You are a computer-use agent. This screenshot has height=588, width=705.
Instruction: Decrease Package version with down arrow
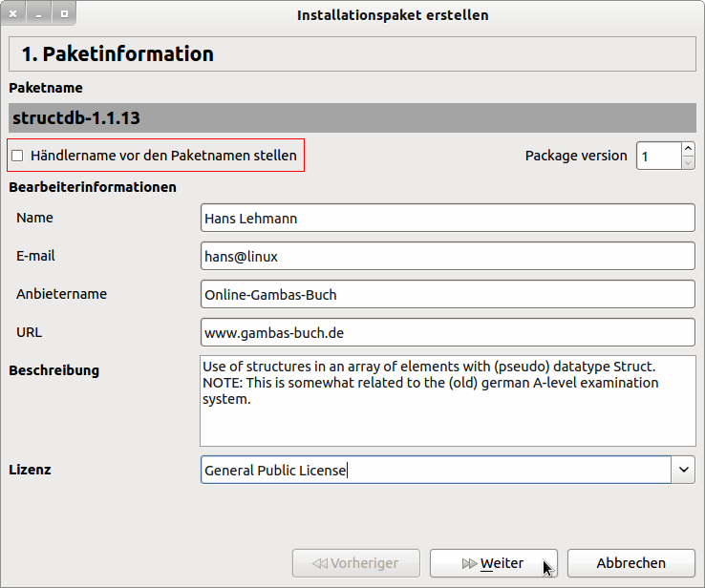click(x=689, y=162)
